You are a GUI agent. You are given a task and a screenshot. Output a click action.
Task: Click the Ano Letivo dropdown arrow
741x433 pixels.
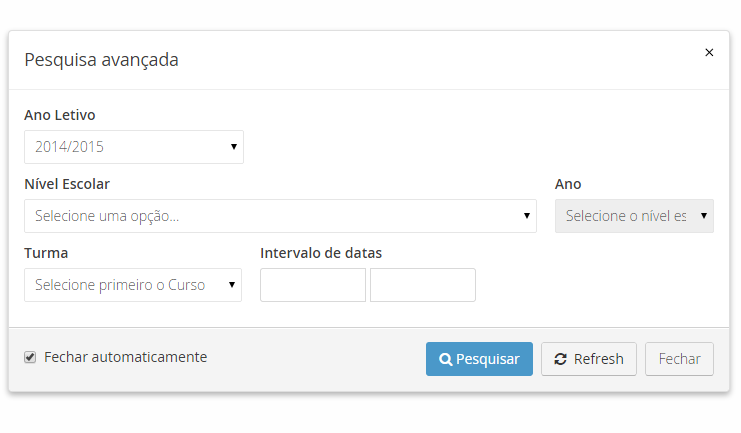click(x=234, y=147)
